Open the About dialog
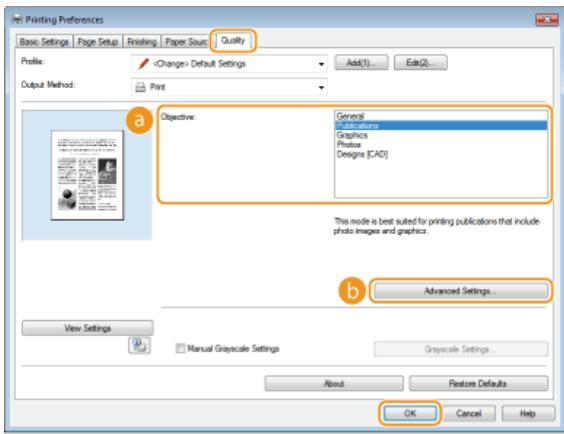This screenshot has height=434, width=564. (334, 384)
